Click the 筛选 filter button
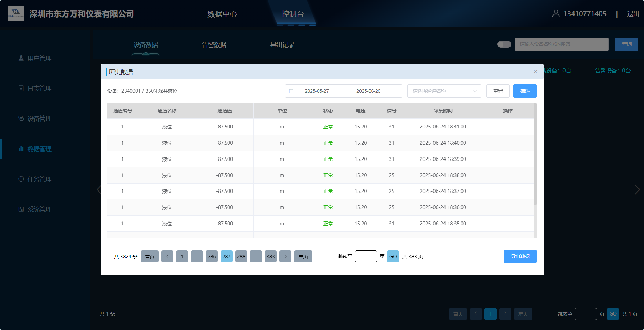 pos(525,91)
